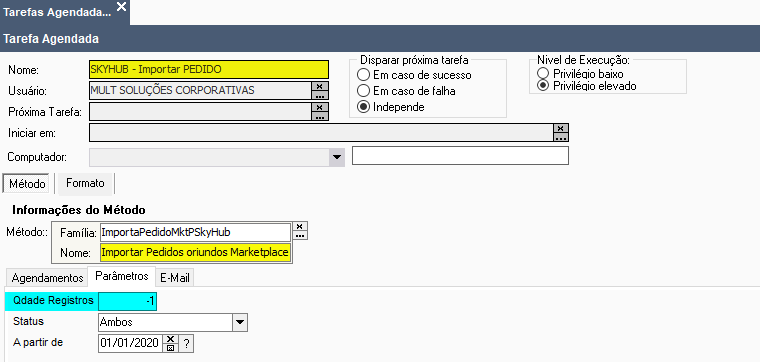The width and height of the screenshot is (760, 362).
Task: Click the date field 01/01/2020
Action: (x=130, y=344)
